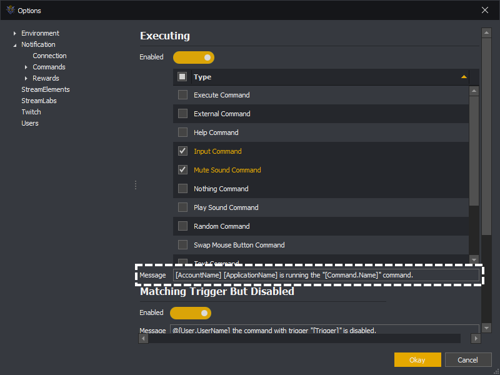Toggle the Executing Enabled switch

[x=194, y=57]
